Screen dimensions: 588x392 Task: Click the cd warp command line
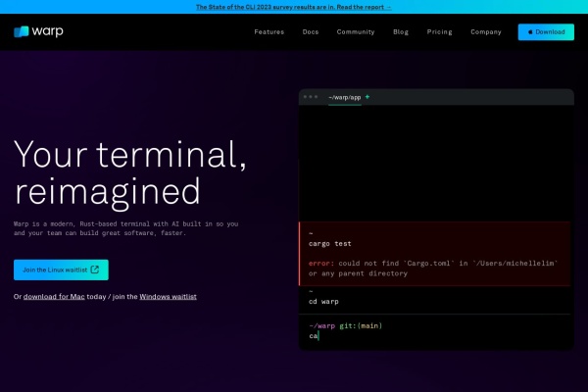[323, 302]
